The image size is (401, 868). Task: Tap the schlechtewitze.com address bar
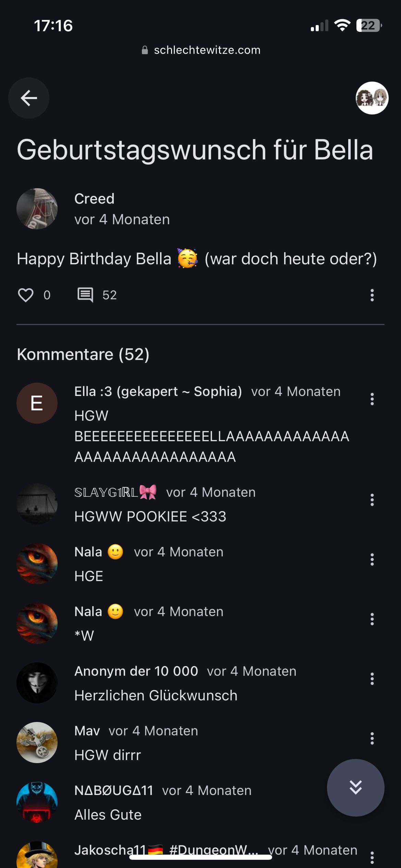(x=201, y=50)
